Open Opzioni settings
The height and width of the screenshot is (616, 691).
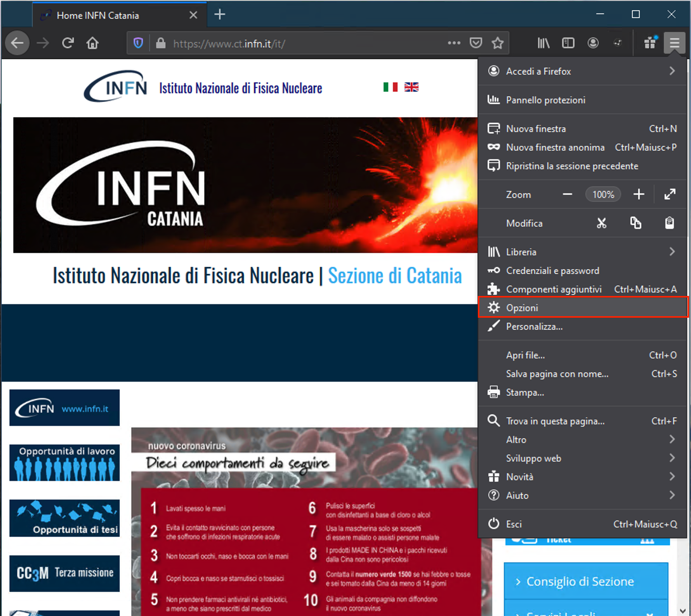582,308
